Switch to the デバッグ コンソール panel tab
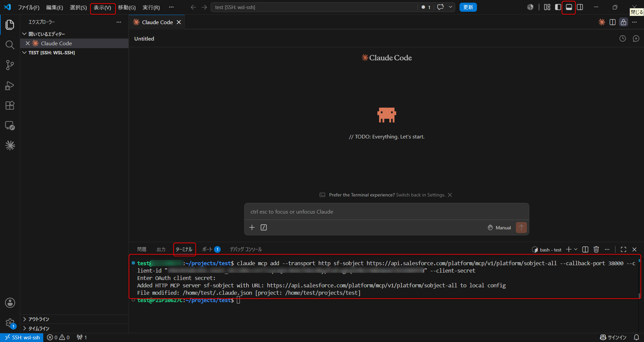 click(x=246, y=249)
